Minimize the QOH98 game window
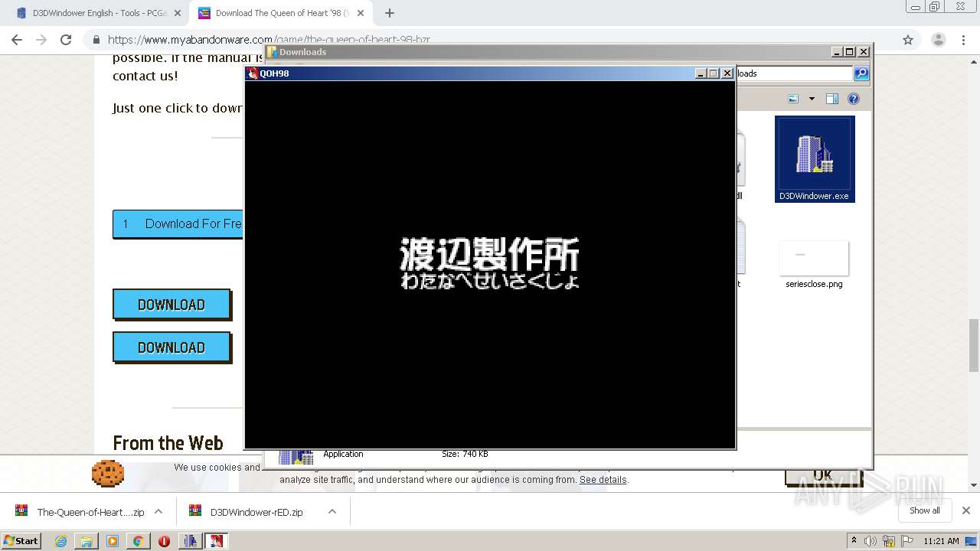 [700, 73]
